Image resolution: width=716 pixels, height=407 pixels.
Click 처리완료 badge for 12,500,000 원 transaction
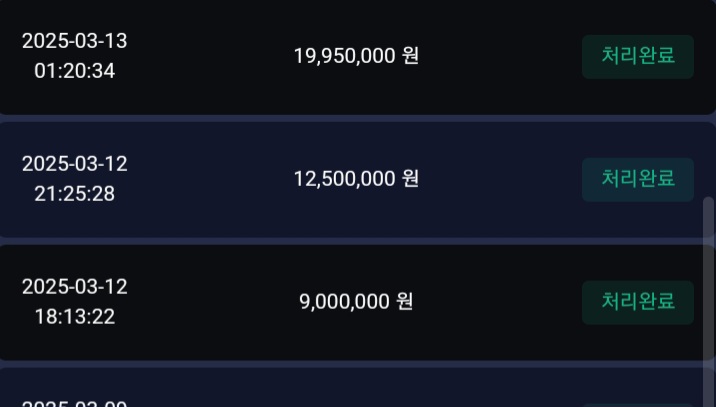coord(637,179)
